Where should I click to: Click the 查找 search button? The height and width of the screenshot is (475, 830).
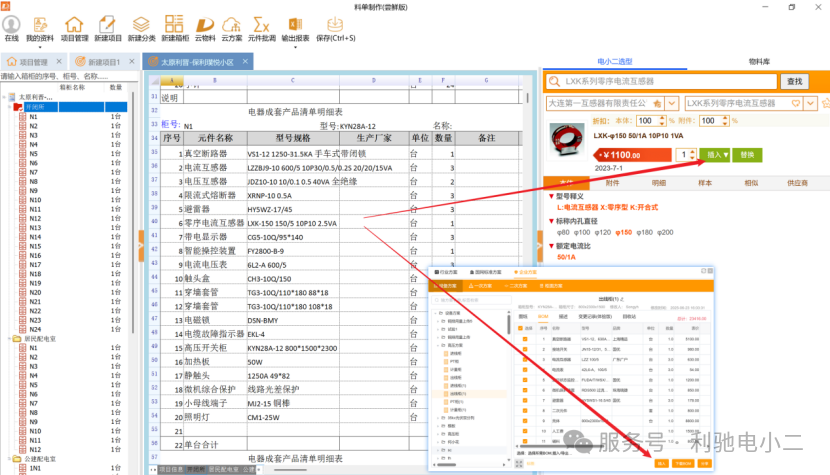point(794,81)
